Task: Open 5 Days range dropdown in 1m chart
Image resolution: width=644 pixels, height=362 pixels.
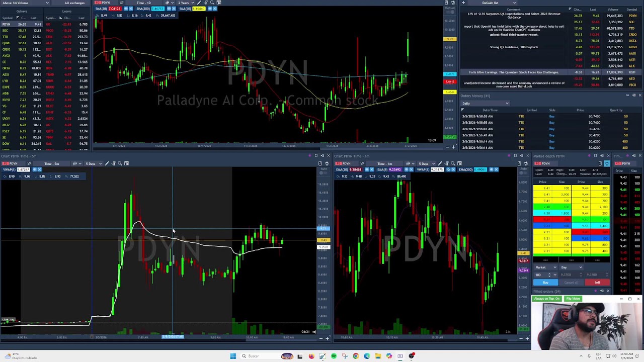Action: [426, 163]
